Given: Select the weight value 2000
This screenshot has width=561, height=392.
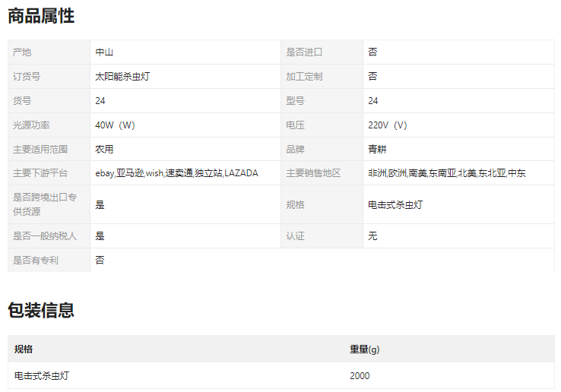Looking at the screenshot, I should 360,376.
